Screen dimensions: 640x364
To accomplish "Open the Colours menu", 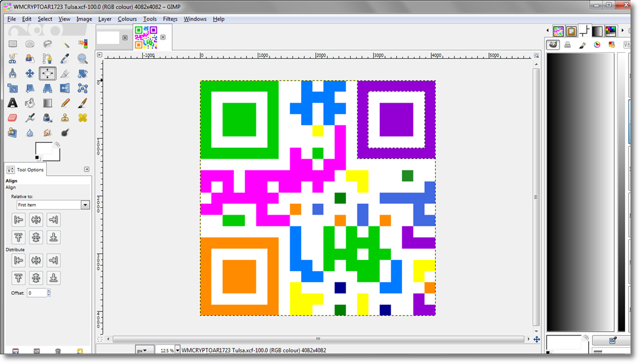I will coord(127,19).
